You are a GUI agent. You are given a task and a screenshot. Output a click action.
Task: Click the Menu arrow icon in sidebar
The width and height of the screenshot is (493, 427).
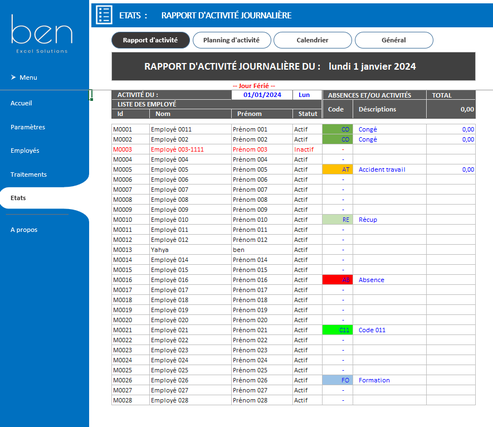(x=13, y=77)
